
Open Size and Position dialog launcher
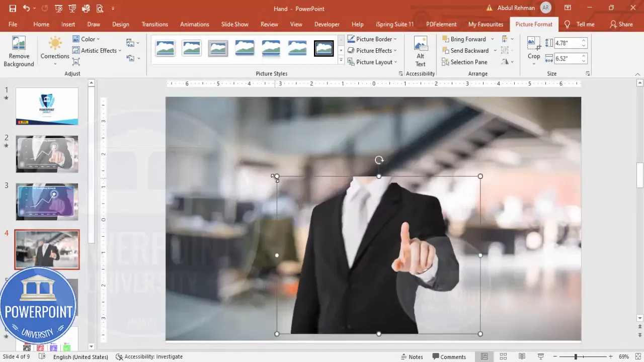pos(588,74)
